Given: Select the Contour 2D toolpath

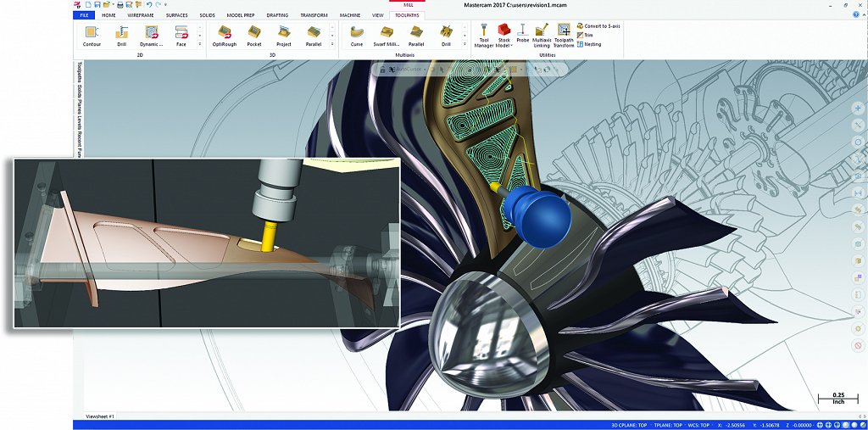Looking at the screenshot, I should tap(92, 35).
